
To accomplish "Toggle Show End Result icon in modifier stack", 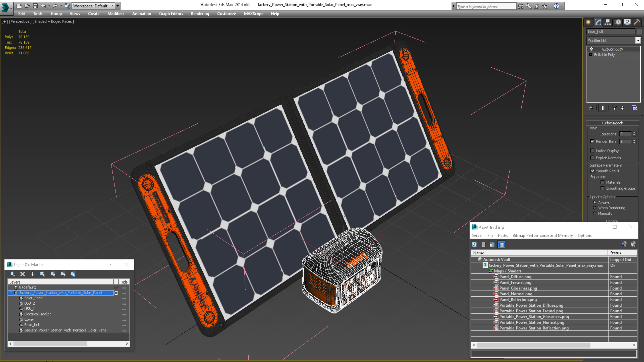I will pyautogui.click(x=603, y=108).
